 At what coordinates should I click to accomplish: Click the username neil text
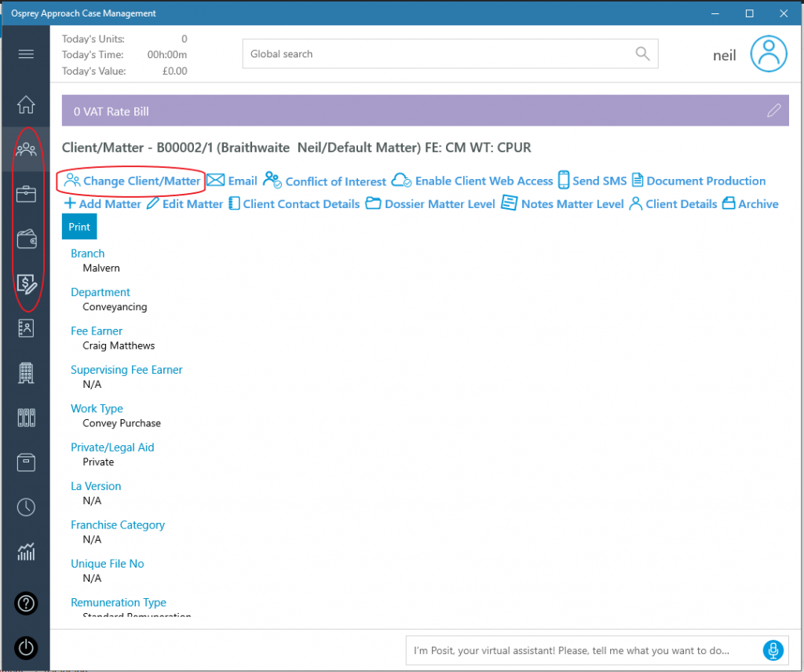click(x=725, y=56)
